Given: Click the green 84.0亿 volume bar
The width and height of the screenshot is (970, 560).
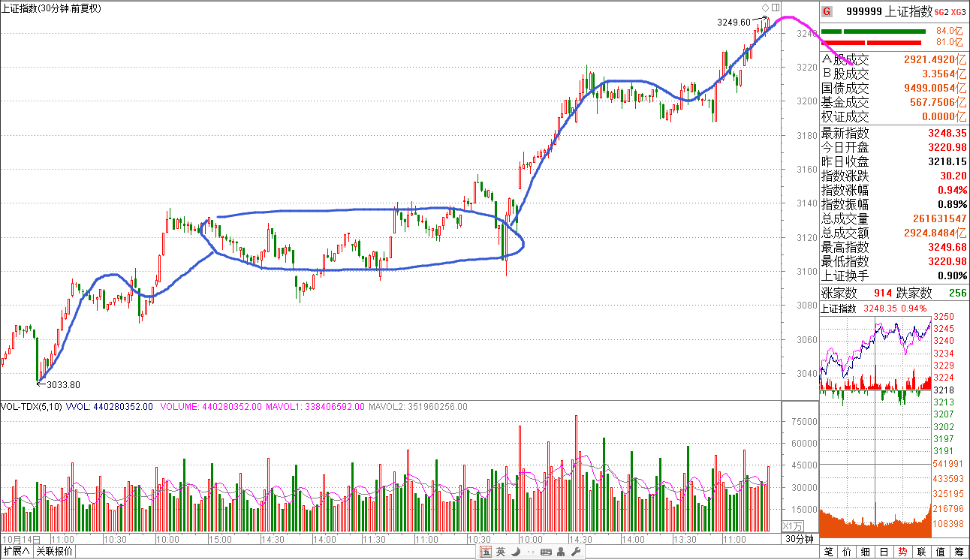Looking at the screenshot, I should click(873, 32).
